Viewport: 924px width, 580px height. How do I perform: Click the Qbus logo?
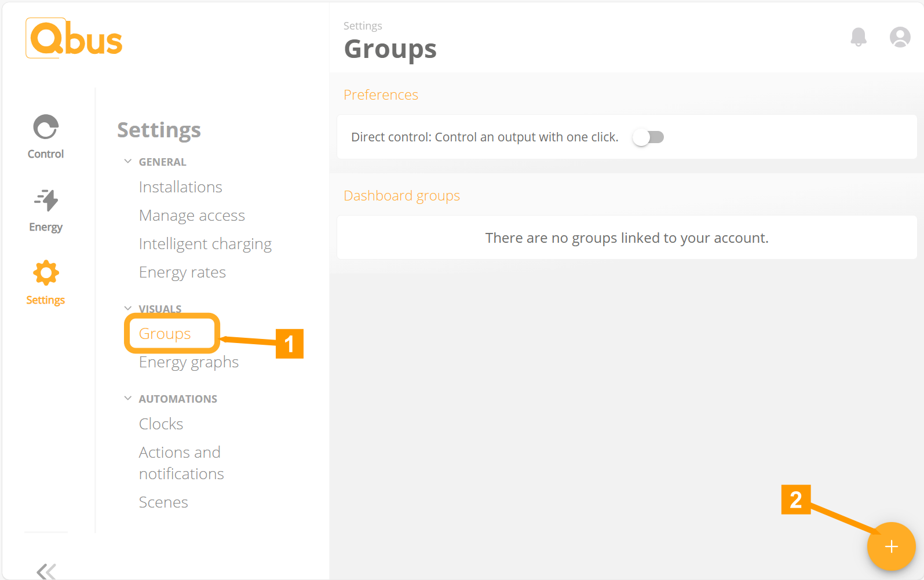tap(74, 38)
